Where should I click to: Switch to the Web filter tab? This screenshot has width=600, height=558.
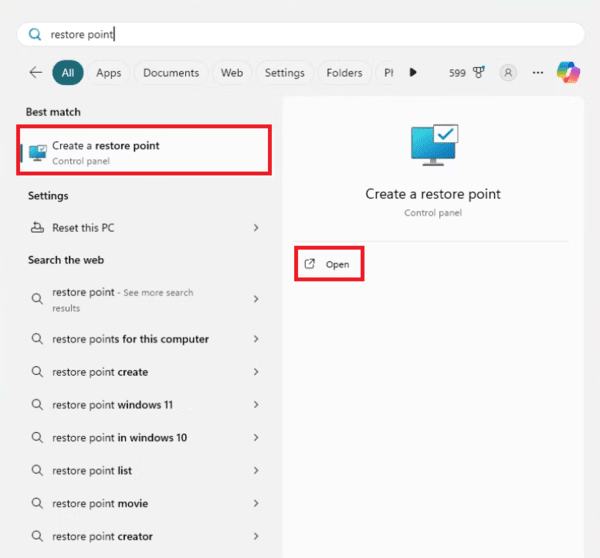pos(232,72)
